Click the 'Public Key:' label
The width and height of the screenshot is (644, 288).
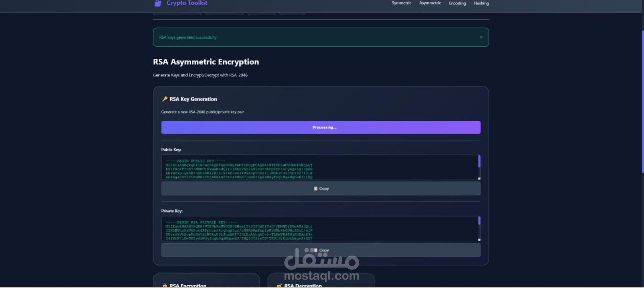click(x=171, y=150)
